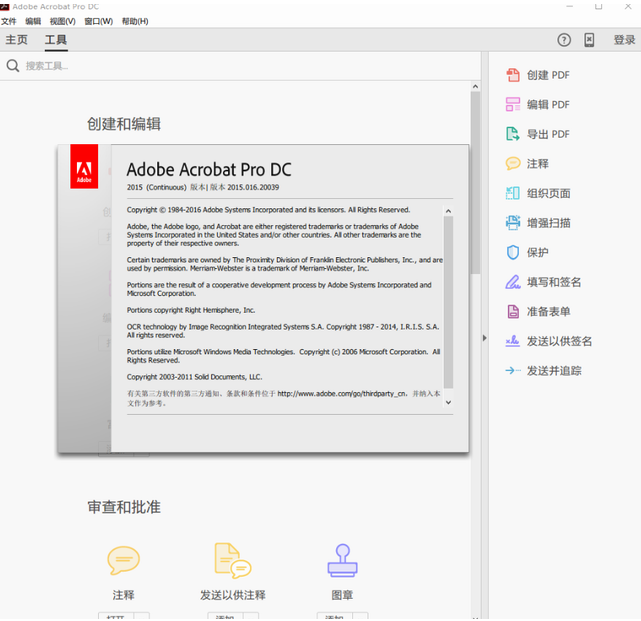Click the 图章 stamp tool icon
Viewport: 641px width, 621px height.
[343, 560]
